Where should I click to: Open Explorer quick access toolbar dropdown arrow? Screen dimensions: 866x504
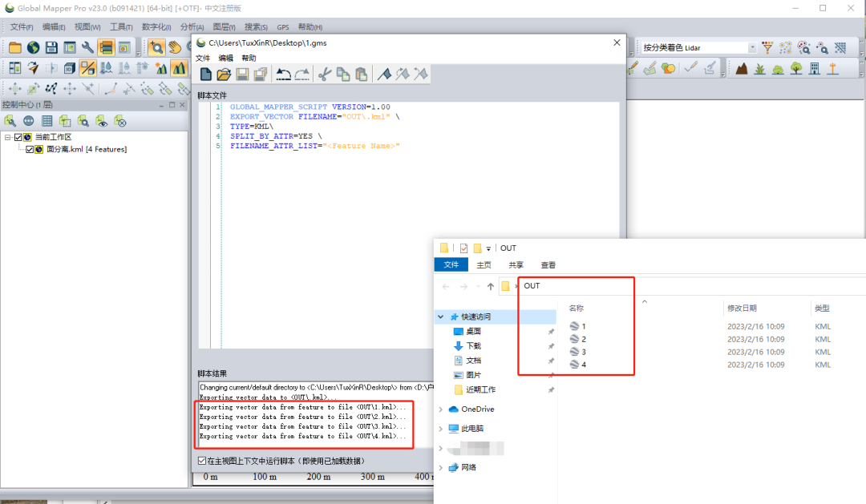(488, 249)
